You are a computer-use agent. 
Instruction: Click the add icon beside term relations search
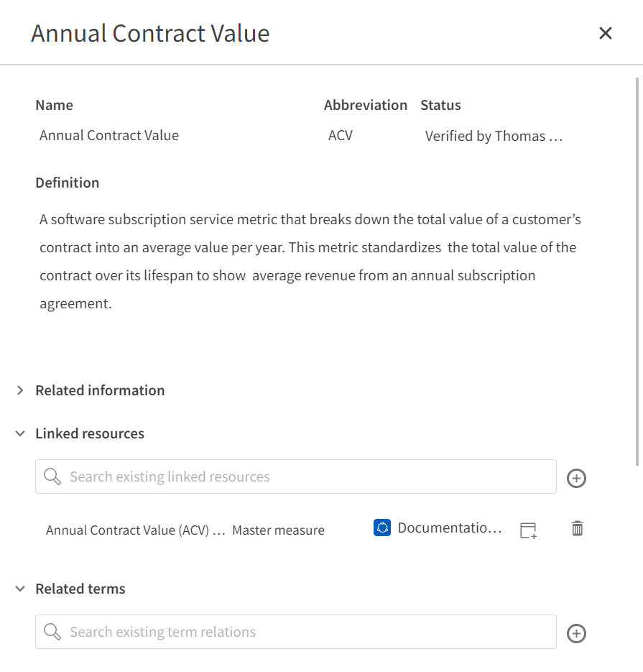(x=576, y=632)
